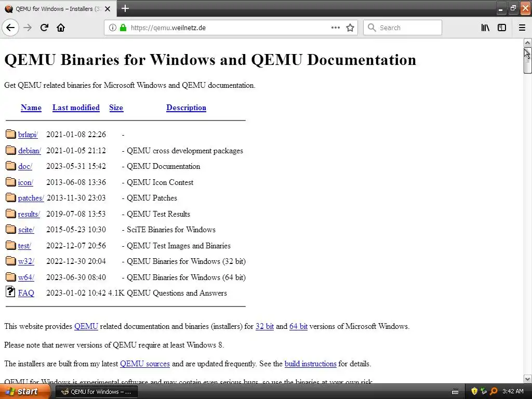This screenshot has height=399, width=532.
Task: Click the security shield tray icon
Action: pyautogui.click(x=474, y=392)
